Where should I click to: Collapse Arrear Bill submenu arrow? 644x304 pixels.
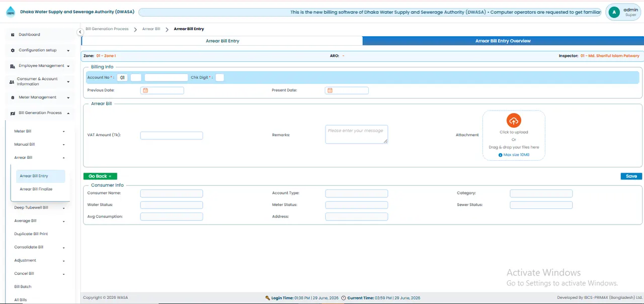63,158
